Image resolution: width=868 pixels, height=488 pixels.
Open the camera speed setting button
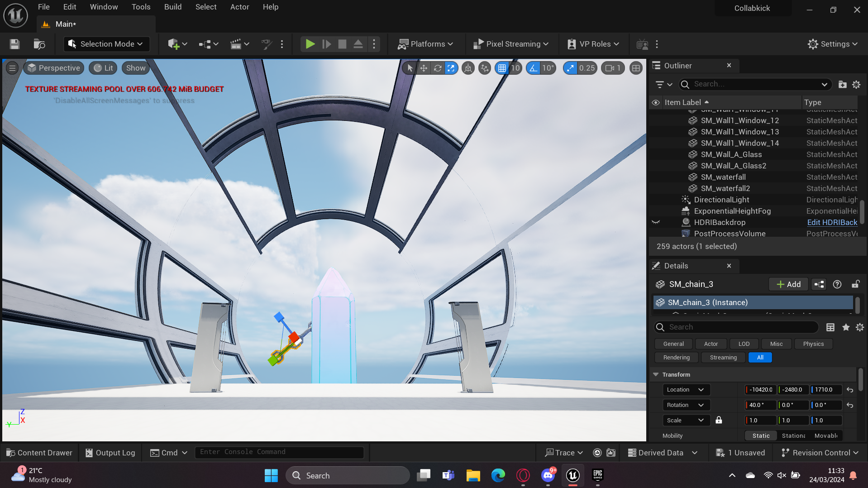pyautogui.click(x=613, y=68)
